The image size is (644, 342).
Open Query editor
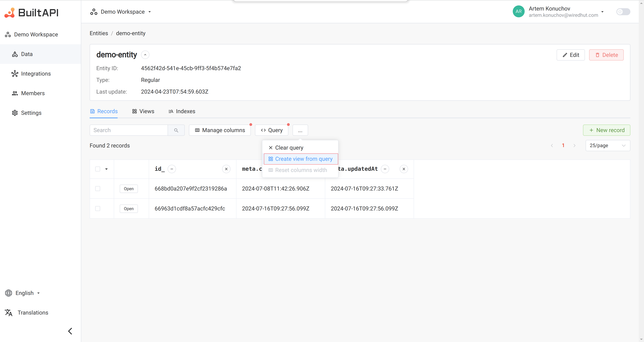[x=272, y=130]
